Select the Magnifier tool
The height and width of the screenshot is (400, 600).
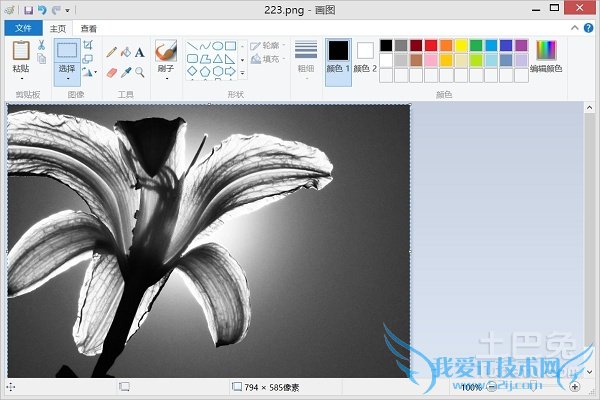pyautogui.click(x=140, y=72)
